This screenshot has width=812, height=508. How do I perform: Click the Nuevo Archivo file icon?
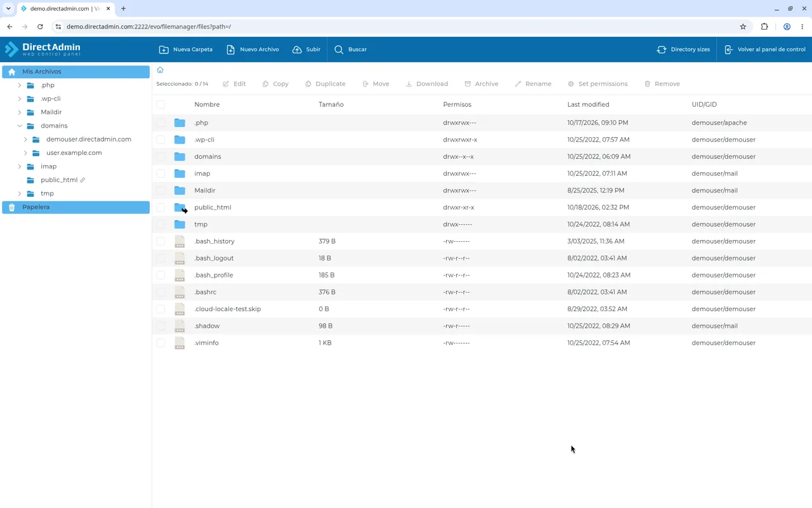[x=231, y=50]
